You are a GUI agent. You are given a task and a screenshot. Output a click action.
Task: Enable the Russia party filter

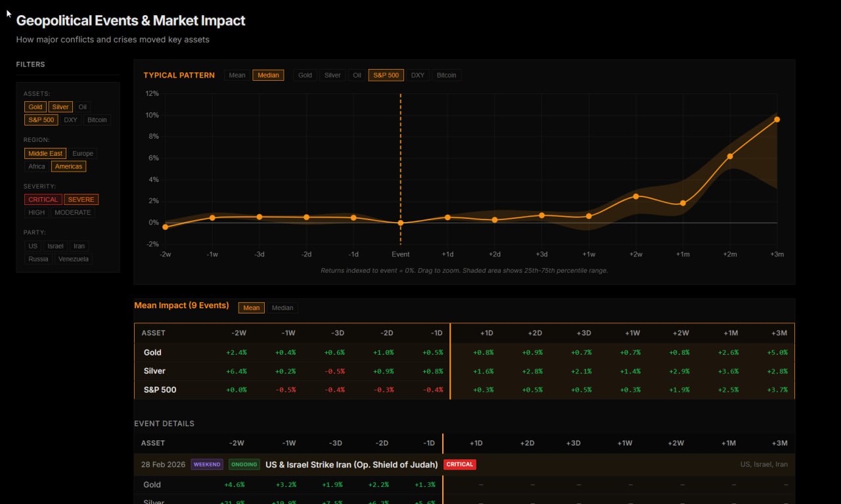38,259
